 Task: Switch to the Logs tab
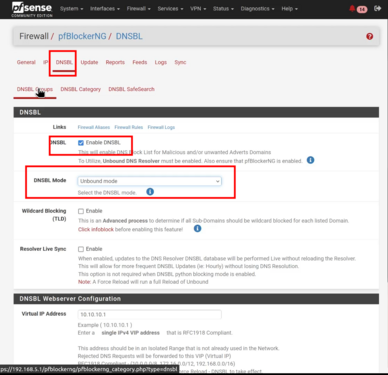pos(161,62)
